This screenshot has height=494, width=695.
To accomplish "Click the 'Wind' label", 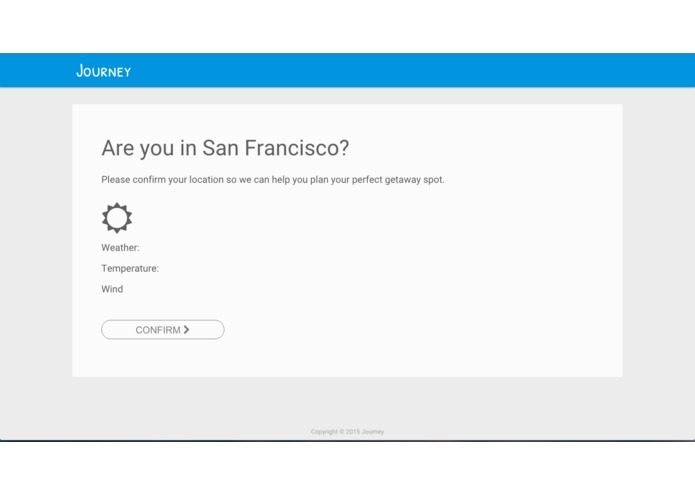I will 112,289.
